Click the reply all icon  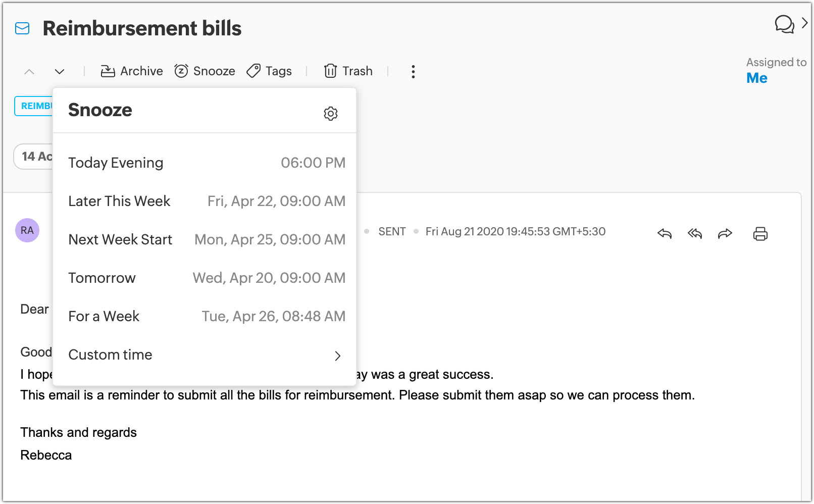(x=695, y=233)
